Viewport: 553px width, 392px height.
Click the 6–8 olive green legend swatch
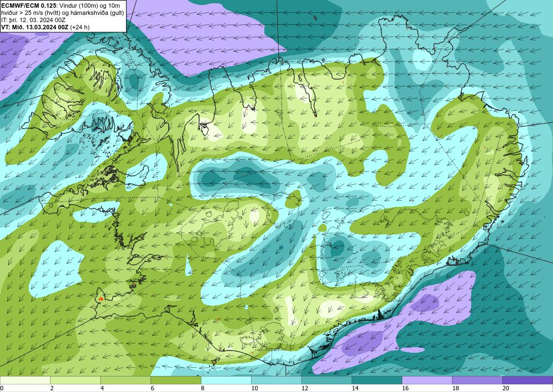click(176, 380)
